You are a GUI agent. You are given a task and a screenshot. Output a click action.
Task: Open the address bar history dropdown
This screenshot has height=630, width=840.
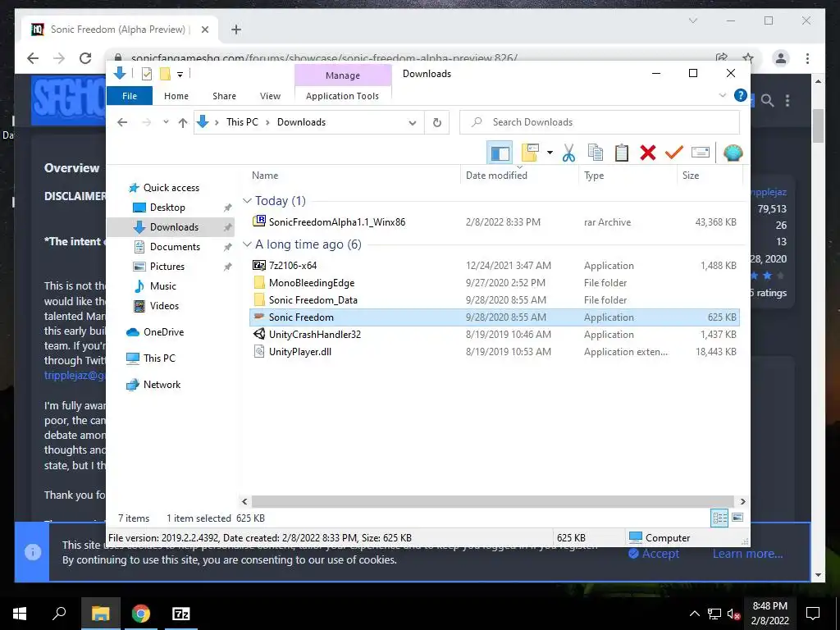[x=412, y=123]
